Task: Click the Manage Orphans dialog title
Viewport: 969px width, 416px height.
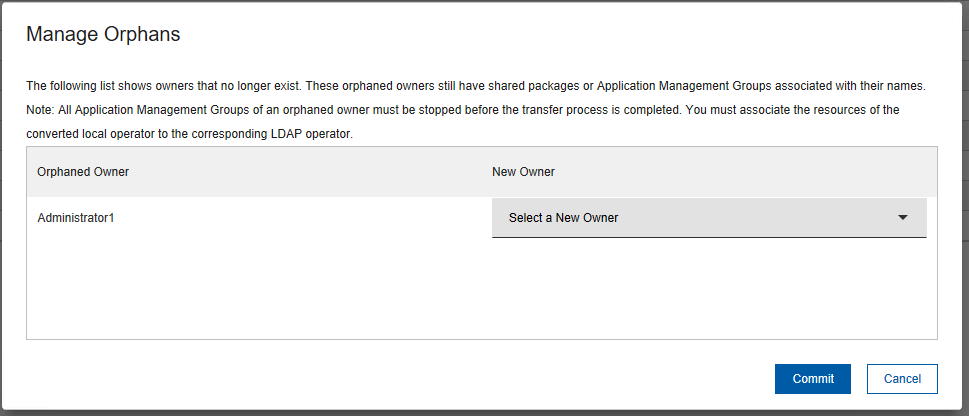Action: [103, 34]
